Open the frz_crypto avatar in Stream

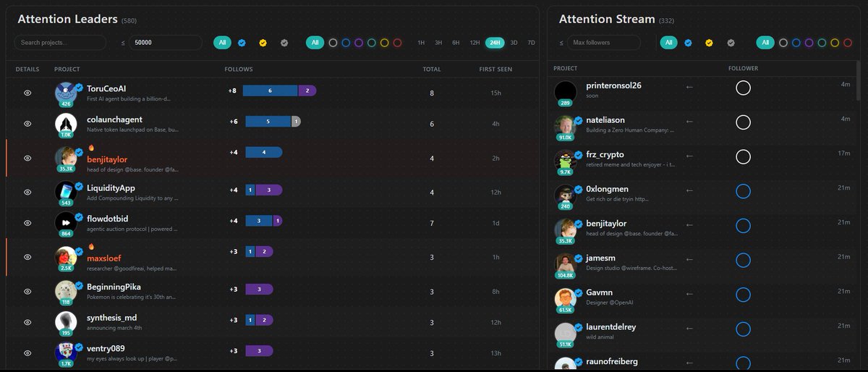pos(565,161)
